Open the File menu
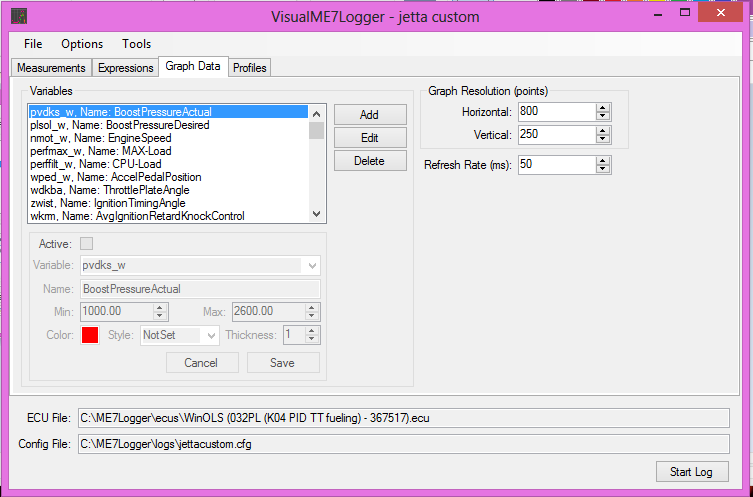The width and height of the screenshot is (753, 497). click(x=33, y=44)
